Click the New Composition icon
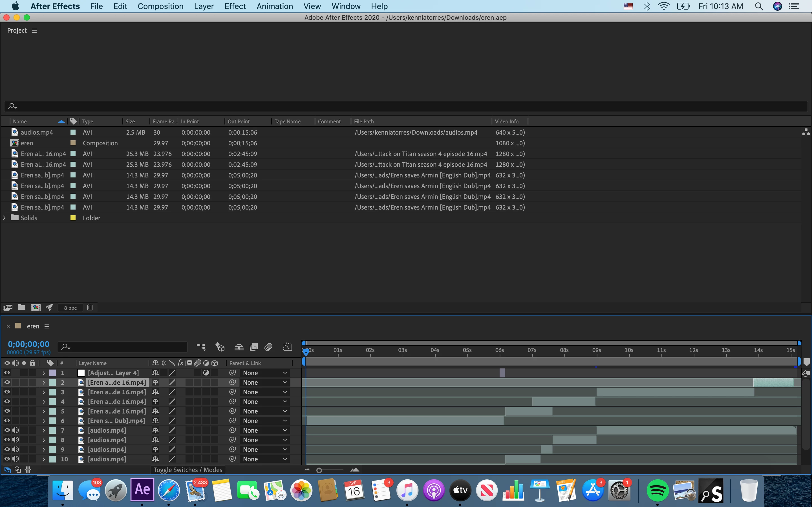812x507 pixels. pos(36,308)
